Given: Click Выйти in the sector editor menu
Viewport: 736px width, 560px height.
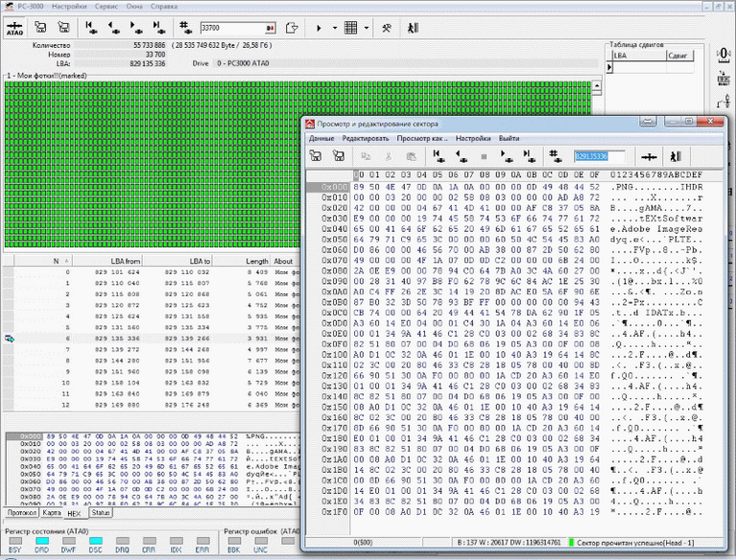Looking at the screenshot, I should click(510, 138).
